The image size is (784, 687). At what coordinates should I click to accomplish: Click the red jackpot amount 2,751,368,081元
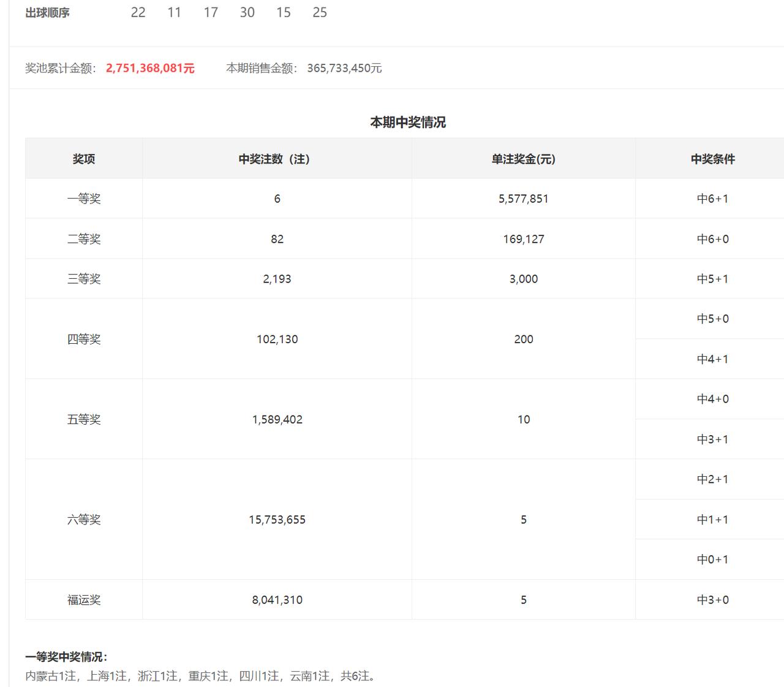click(x=150, y=68)
